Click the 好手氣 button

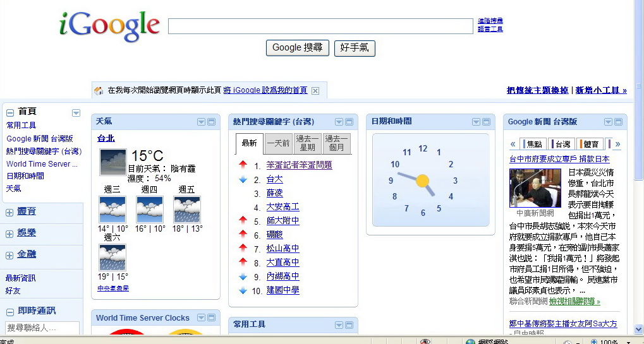(x=355, y=47)
